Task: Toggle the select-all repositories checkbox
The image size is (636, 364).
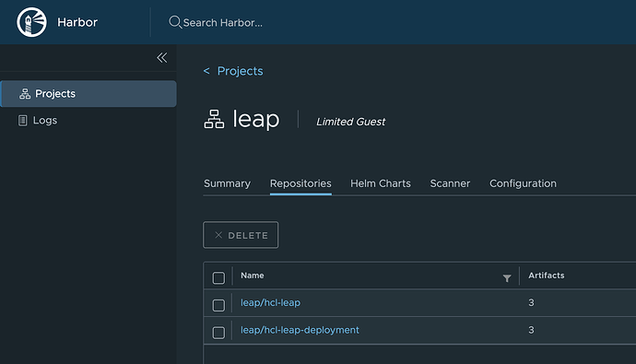Action: [218, 278]
